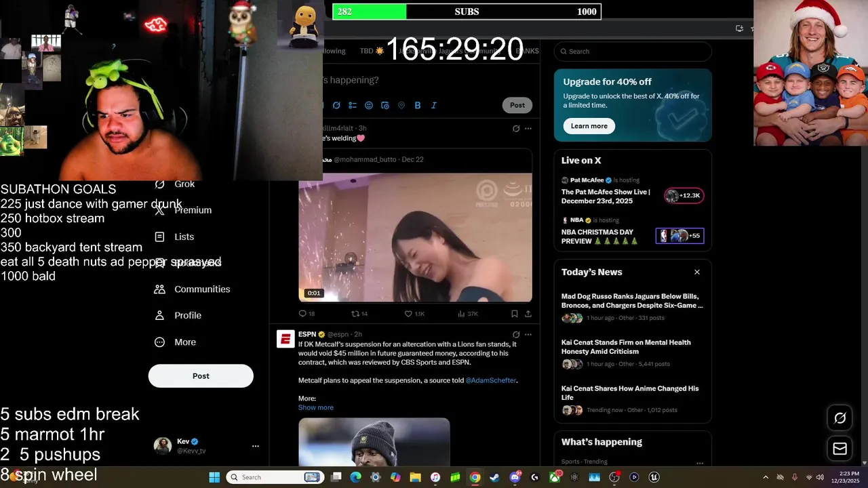Image resolution: width=868 pixels, height=488 pixels.
Task: Insert a Grok enhancement in composer
Action: click(336, 105)
